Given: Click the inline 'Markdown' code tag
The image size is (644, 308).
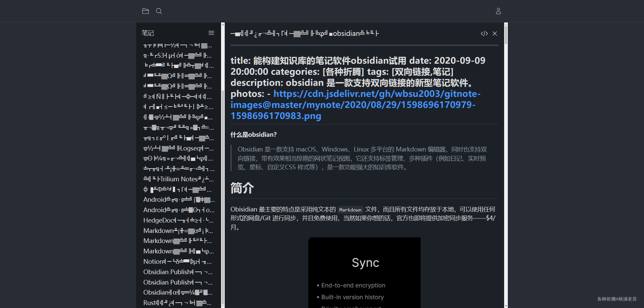Looking at the screenshot, I should coord(350,210).
